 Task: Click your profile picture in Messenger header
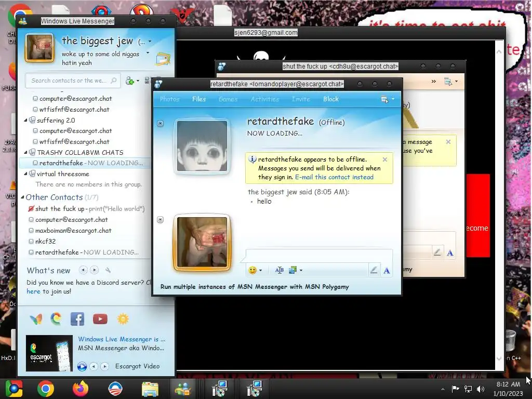pyautogui.click(x=39, y=48)
